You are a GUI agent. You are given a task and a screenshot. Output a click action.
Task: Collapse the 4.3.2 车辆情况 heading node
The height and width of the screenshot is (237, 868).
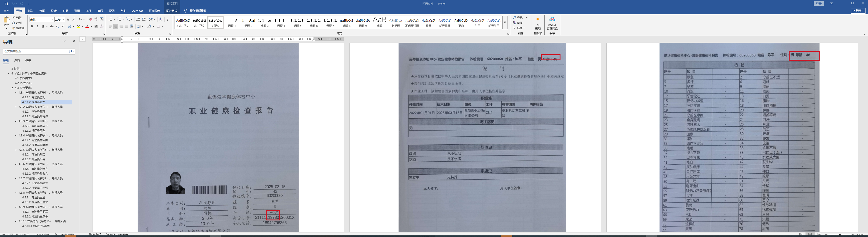(x=16, y=107)
